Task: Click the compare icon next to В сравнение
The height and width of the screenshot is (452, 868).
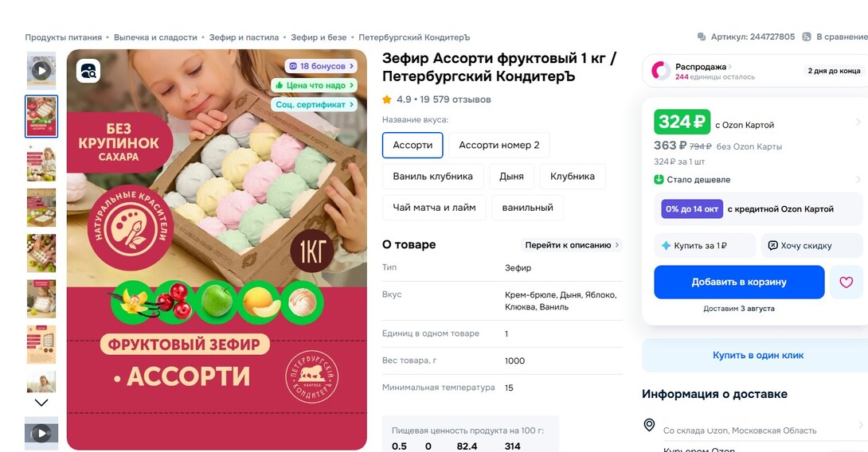Action: point(807,37)
